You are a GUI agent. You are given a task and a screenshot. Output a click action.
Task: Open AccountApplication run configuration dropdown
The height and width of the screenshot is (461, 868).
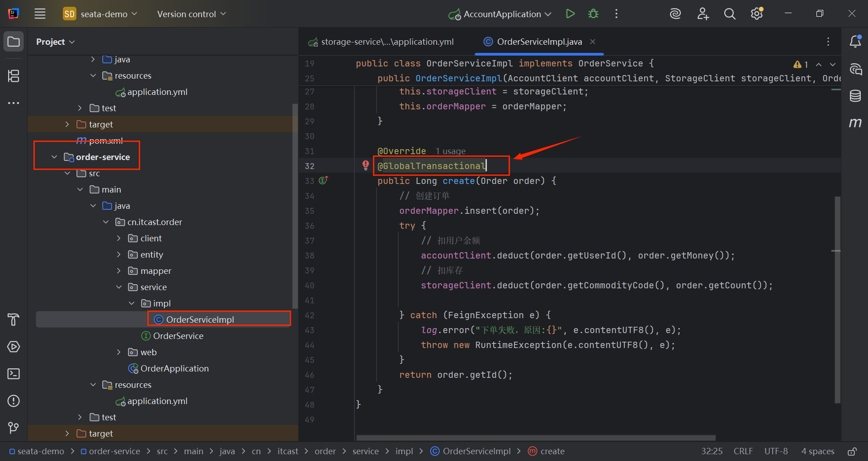(x=500, y=14)
